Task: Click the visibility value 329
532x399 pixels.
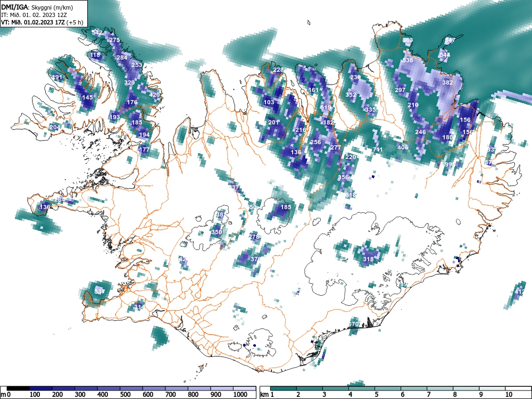Action: point(129,82)
